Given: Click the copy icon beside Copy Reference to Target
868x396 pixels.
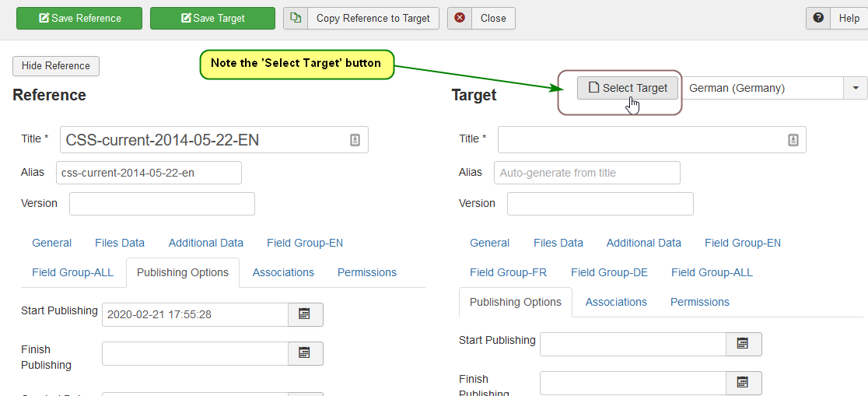Looking at the screenshot, I should click(x=296, y=18).
